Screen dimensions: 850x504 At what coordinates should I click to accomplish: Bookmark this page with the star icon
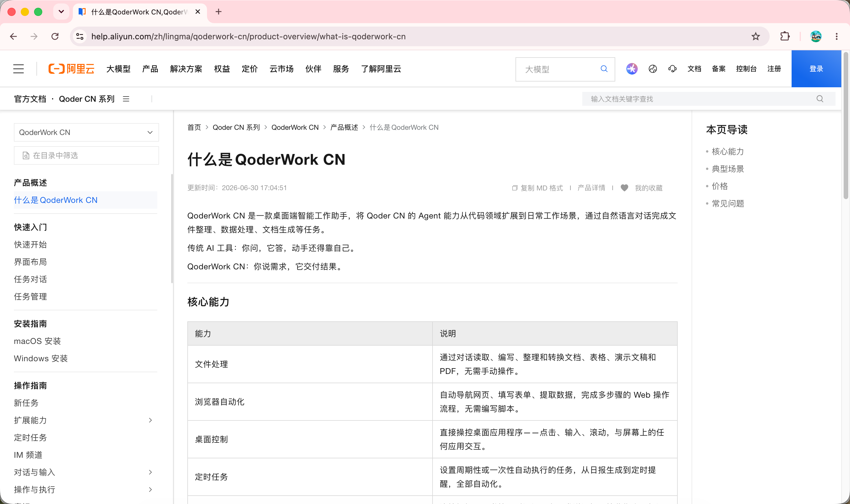(x=755, y=36)
